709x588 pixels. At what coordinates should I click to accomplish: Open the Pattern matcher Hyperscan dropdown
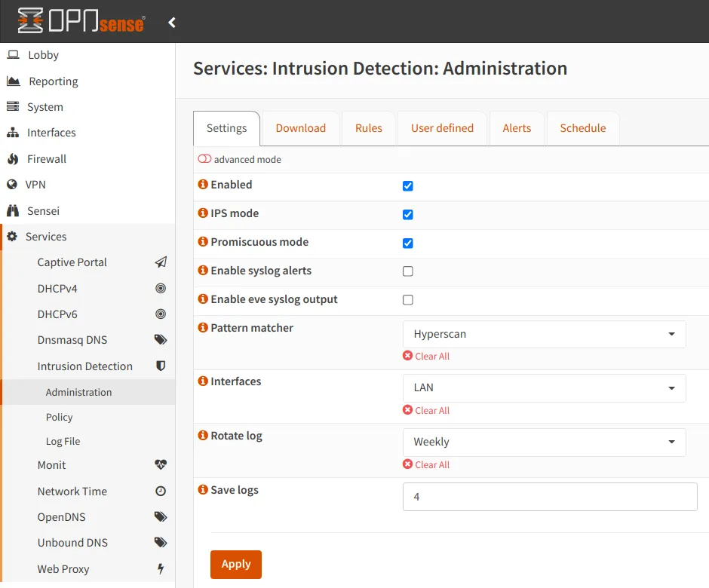(544, 334)
